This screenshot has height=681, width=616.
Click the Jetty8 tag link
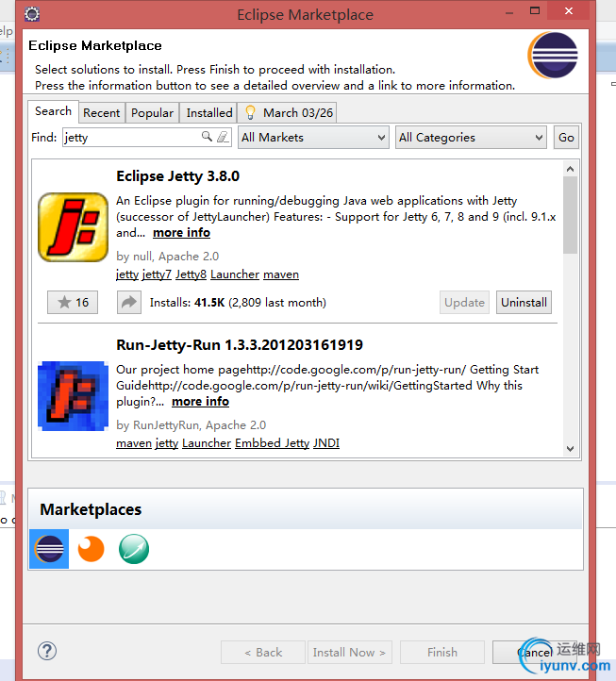click(x=191, y=274)
